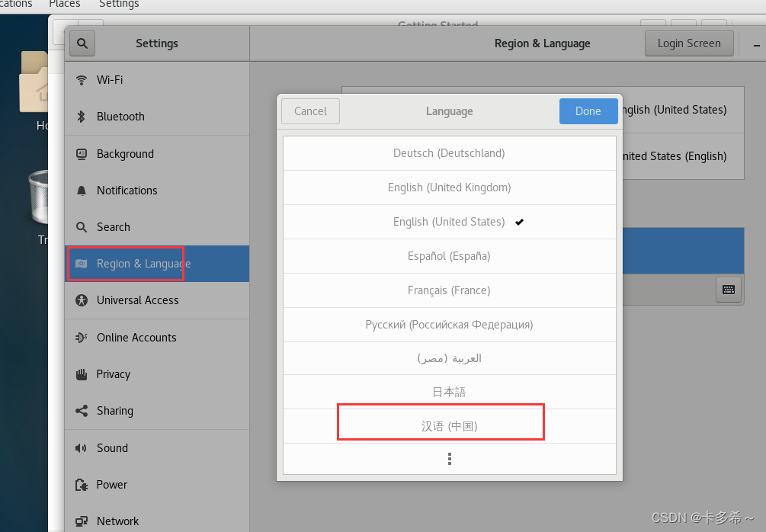Choose 汉语 (中国) language row
Viewport: 766px width, 532px height.
[x=450, y=426]
